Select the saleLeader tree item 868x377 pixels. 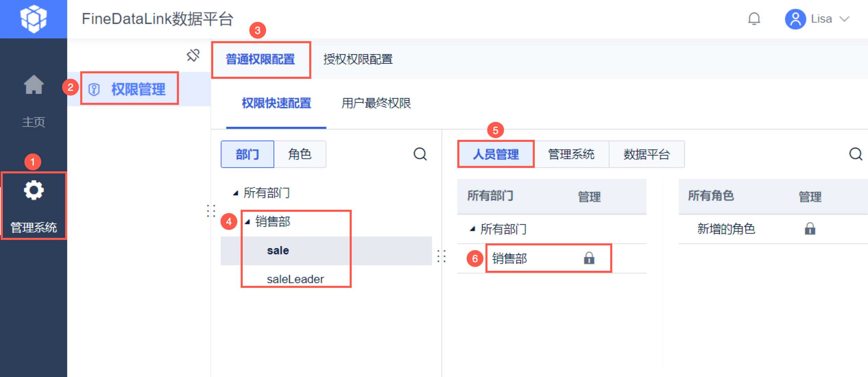tap(295, 279)
